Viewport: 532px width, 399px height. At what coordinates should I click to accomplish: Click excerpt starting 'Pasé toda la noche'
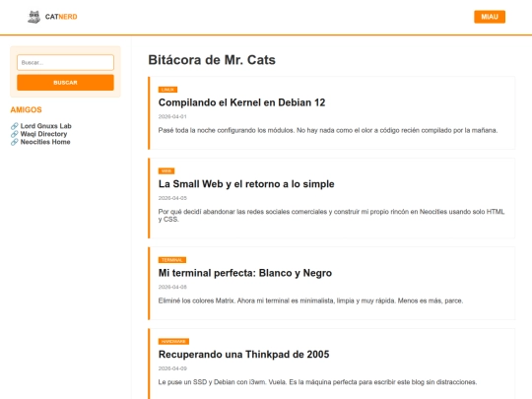(328, 130)
